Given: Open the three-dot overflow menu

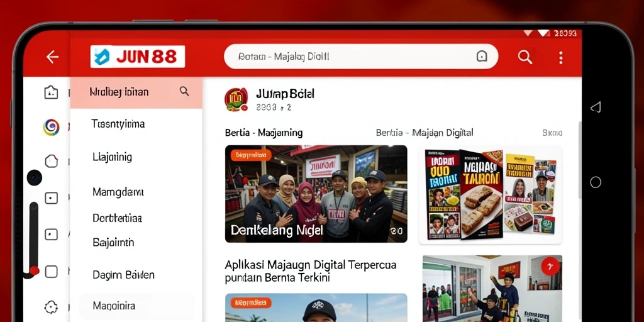Looking at the screenshot, I should pyautogui.click(x=560, y=57).
